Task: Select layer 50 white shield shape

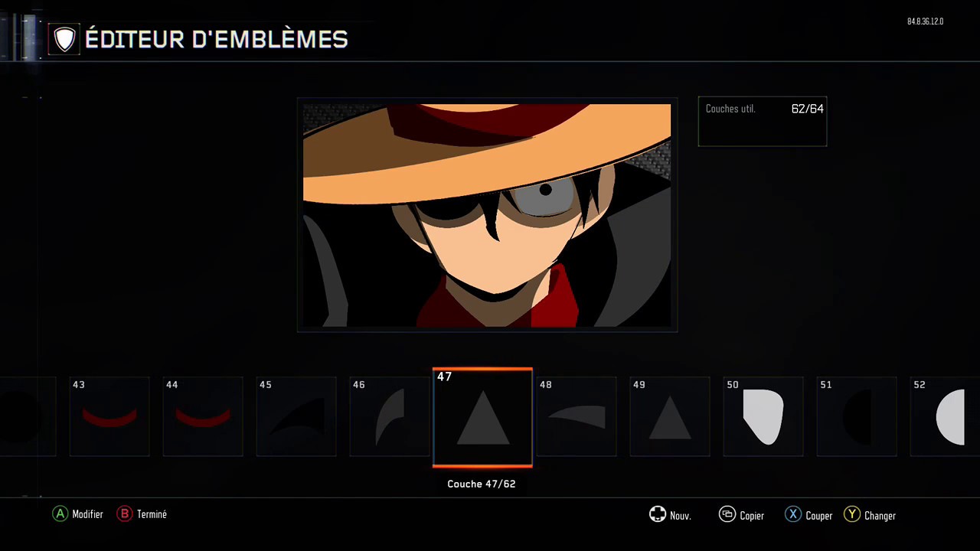Action: pyautogui.click(x=763, y=416)
